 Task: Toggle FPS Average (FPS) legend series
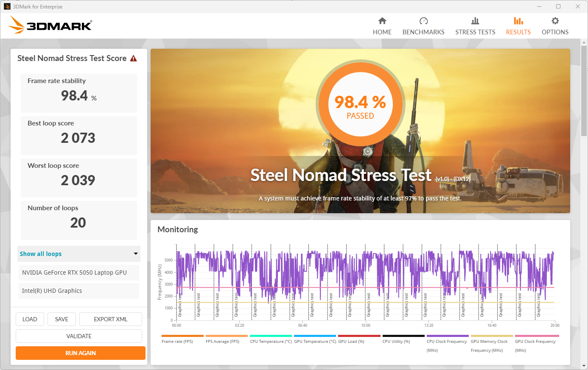click(227, 339)
